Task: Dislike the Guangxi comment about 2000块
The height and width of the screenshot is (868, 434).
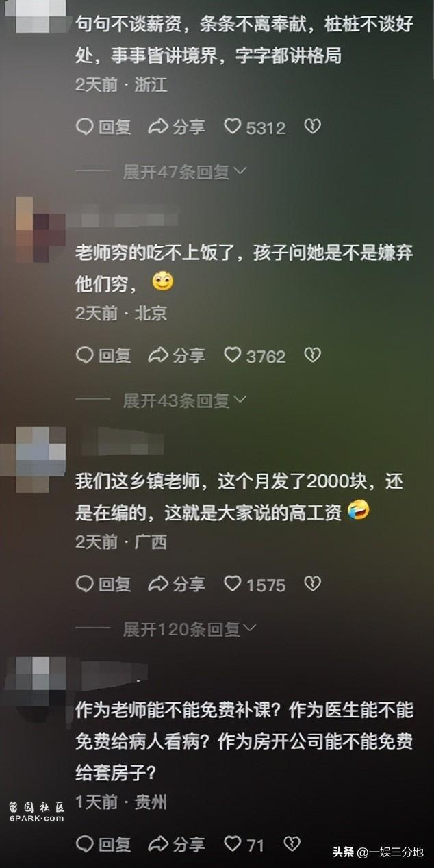Action: 312,584
